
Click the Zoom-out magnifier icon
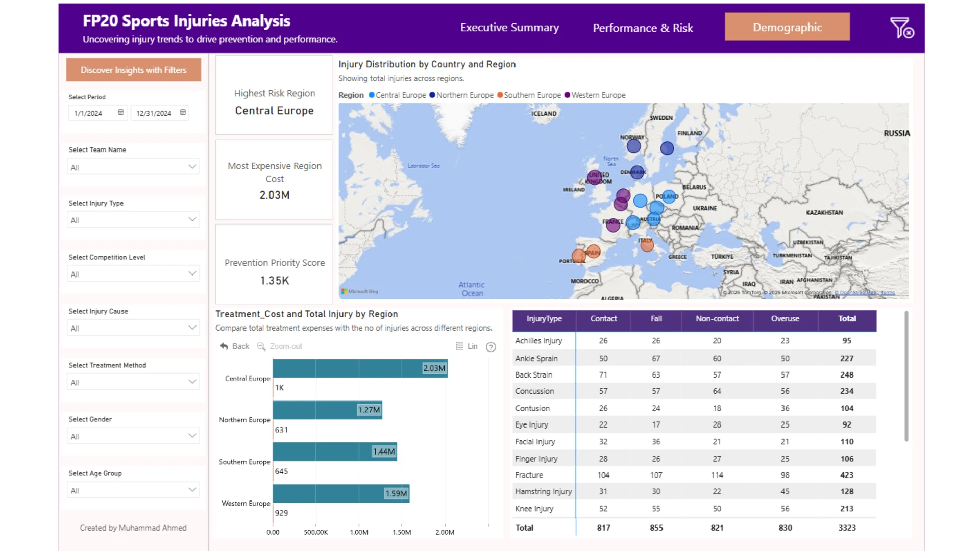point(261,346)
